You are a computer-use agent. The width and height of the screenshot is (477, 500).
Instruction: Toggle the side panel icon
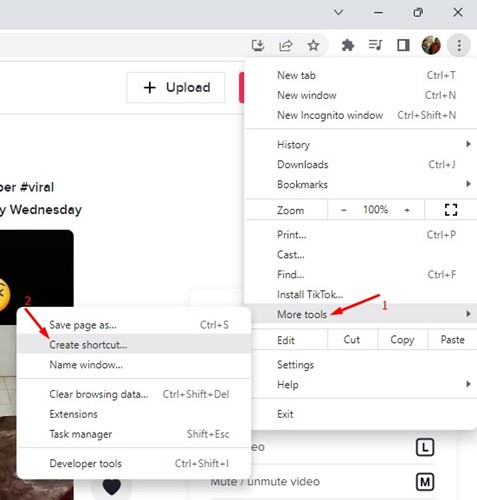point(403,45)
